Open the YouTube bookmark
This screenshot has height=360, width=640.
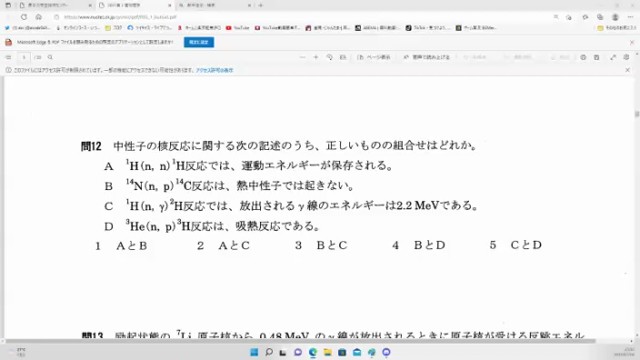[x=237, y=28]
